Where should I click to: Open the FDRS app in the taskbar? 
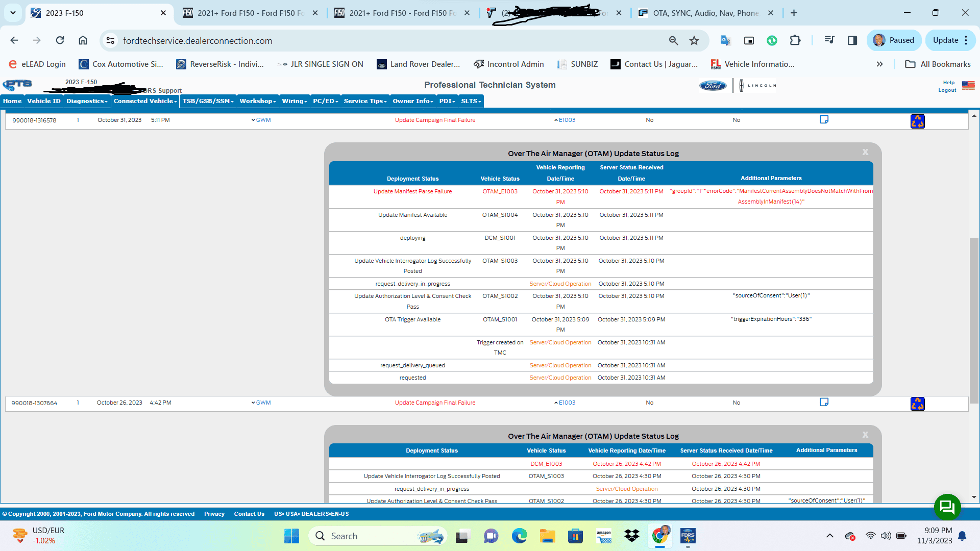click(x=688, y=536)
